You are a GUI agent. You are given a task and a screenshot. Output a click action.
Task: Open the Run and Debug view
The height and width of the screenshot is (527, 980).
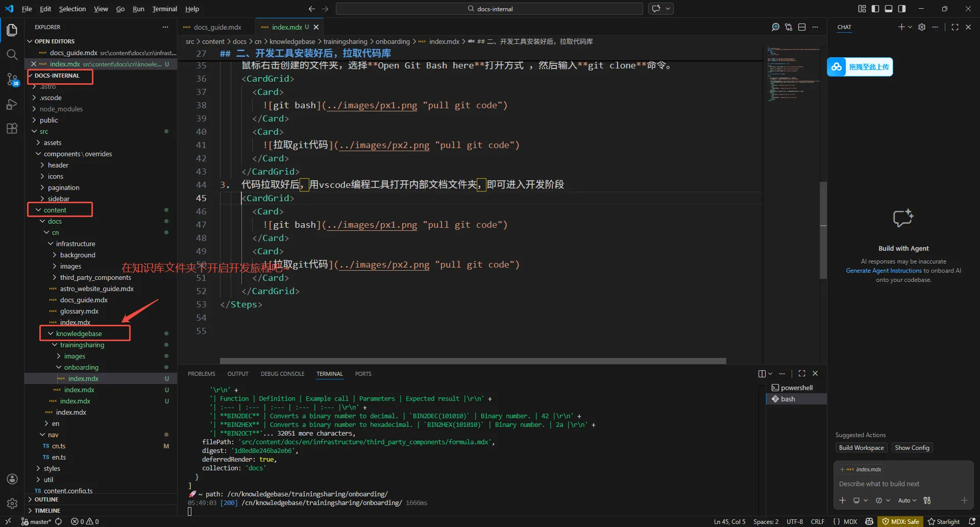click(12, 104)
